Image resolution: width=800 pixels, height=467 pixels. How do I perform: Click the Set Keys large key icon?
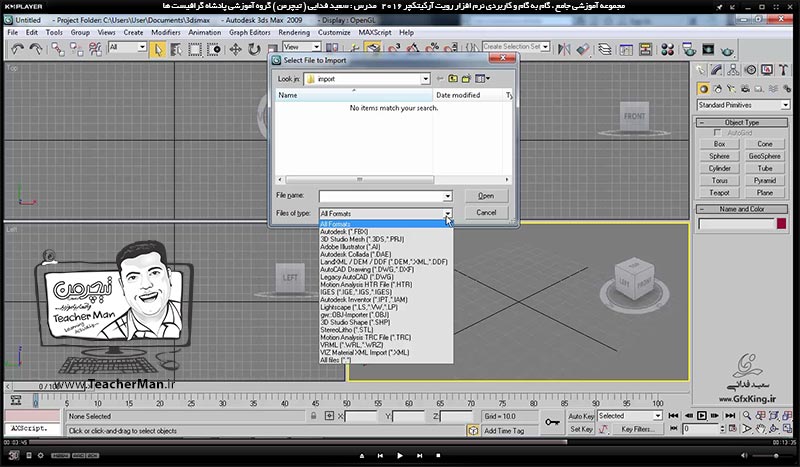[552, 423]
